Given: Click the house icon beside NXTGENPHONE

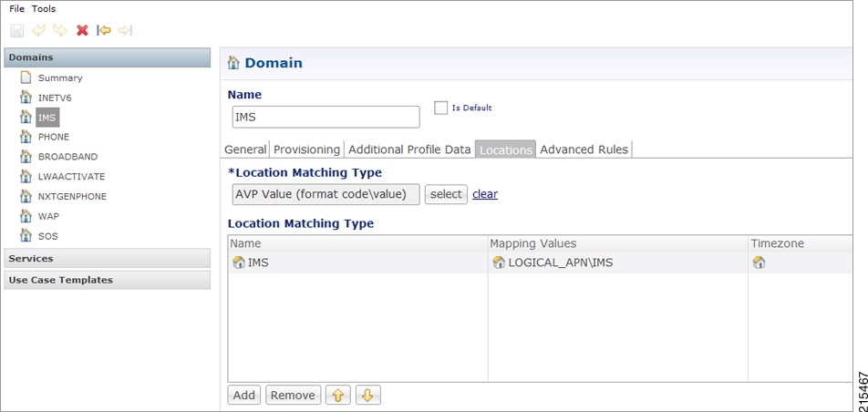Looking at the screenshot, I should [26, 195].
